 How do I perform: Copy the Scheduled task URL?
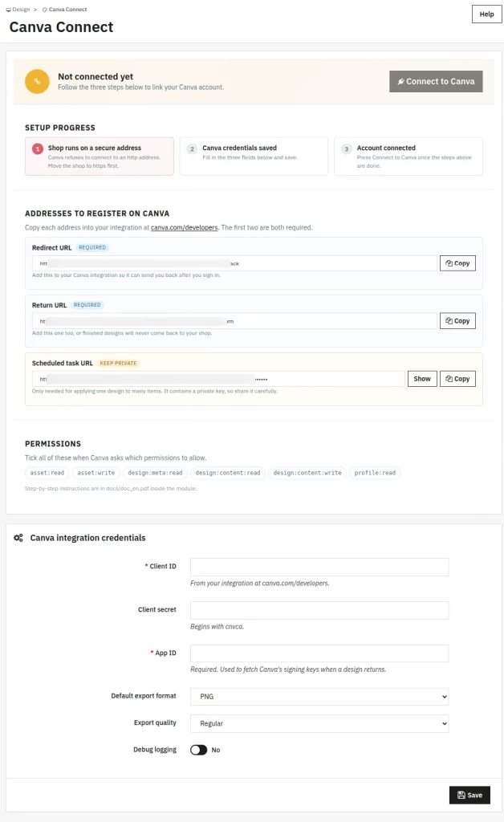point(457,379)
